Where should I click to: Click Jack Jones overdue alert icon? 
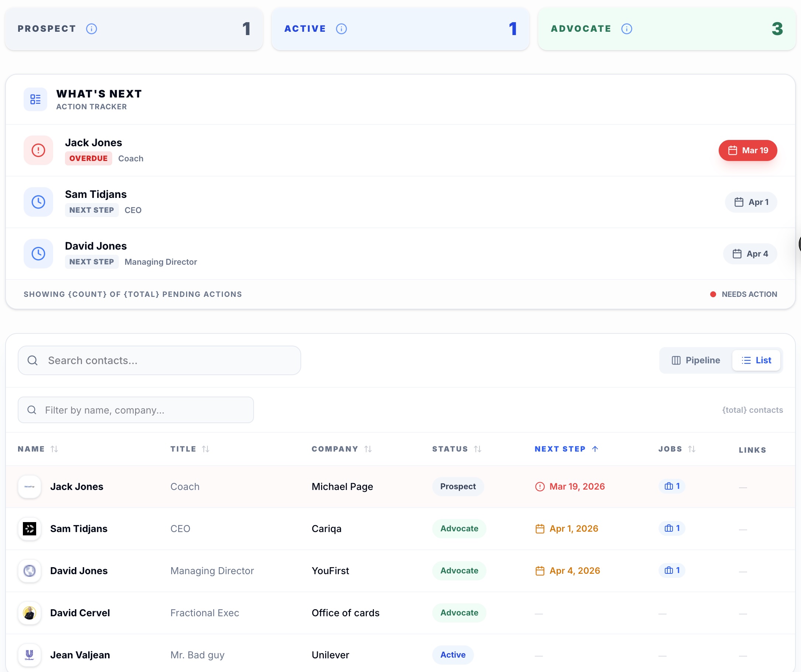pos(38,150)
